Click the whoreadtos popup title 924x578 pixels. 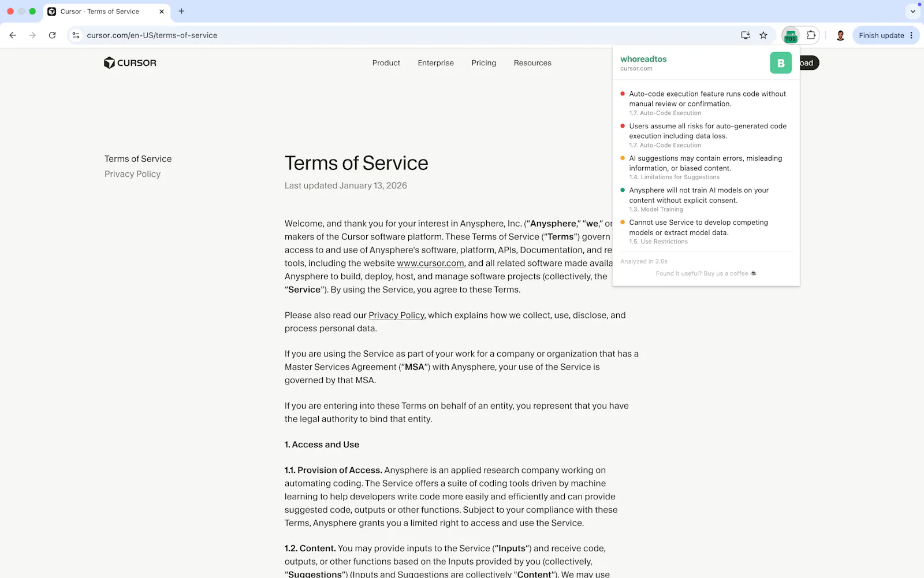tap(643, 59)
